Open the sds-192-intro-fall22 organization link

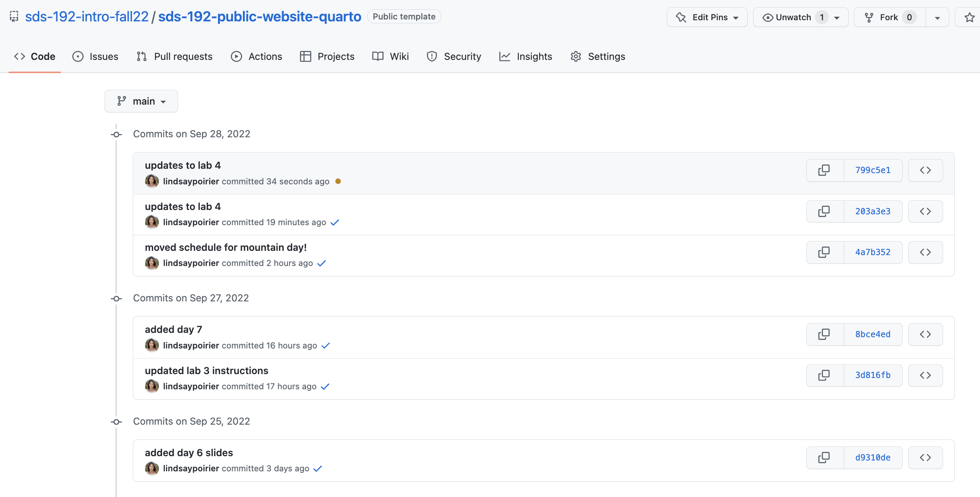(87, 17)
